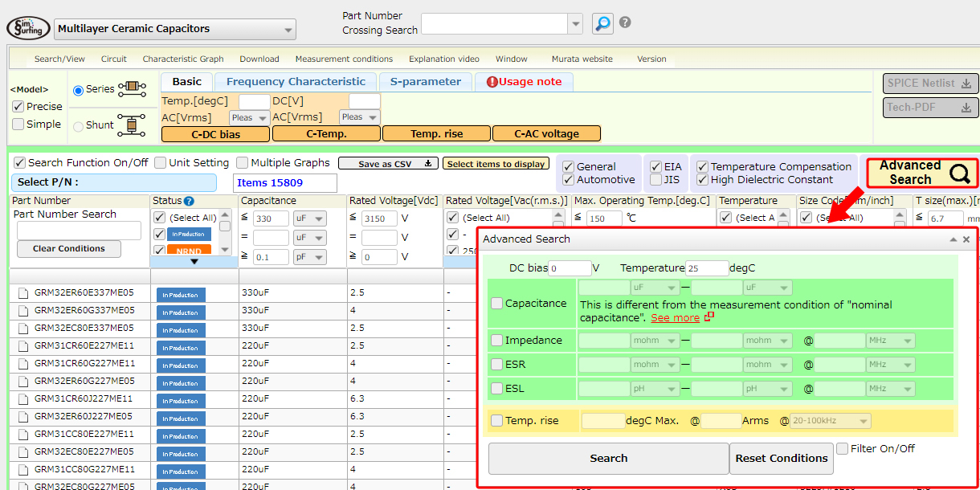Click the SimSurfing logo

[x=28, y=29]
